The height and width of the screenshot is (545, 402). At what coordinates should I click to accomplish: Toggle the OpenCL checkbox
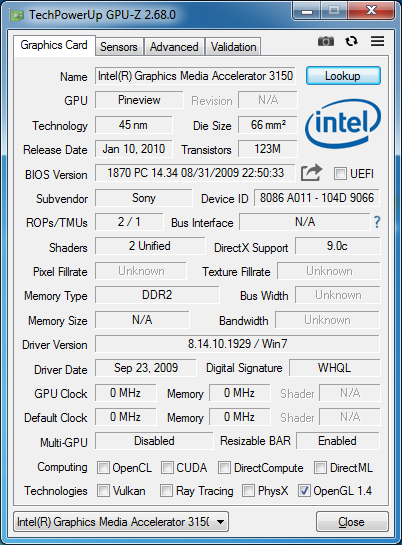(103, 467)
